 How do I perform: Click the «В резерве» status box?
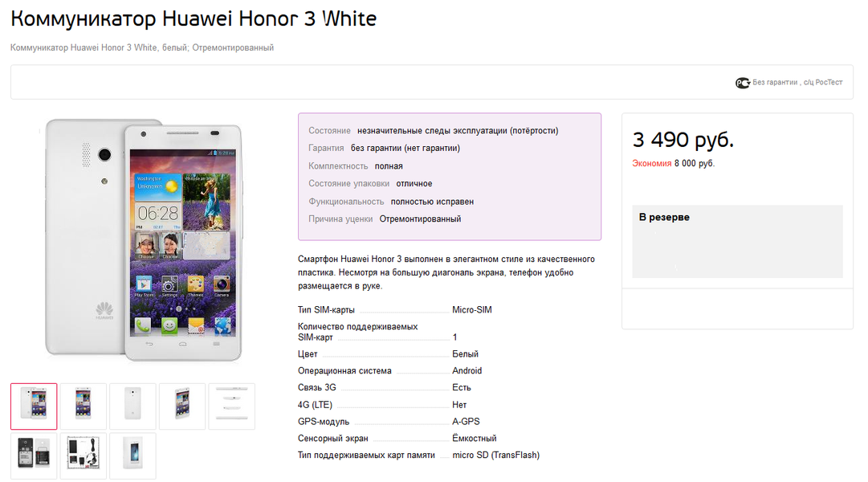pyautogui.click(x=737, y=241)
